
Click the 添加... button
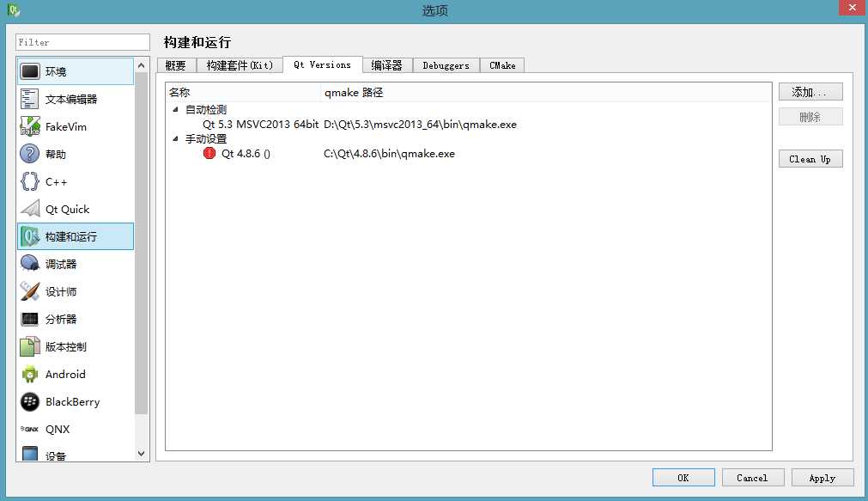point(810,92)
